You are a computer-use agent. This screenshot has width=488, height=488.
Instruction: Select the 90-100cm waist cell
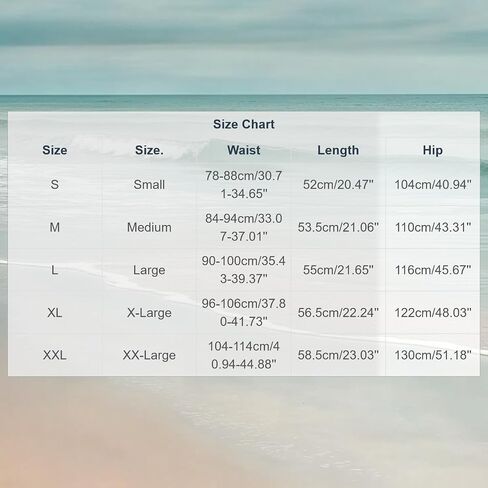[x=244, y=270]
